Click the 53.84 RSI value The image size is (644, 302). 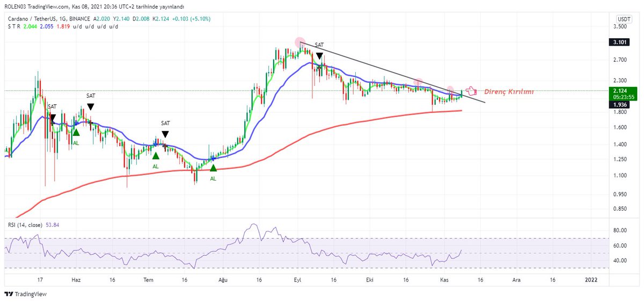click(53, 225)
